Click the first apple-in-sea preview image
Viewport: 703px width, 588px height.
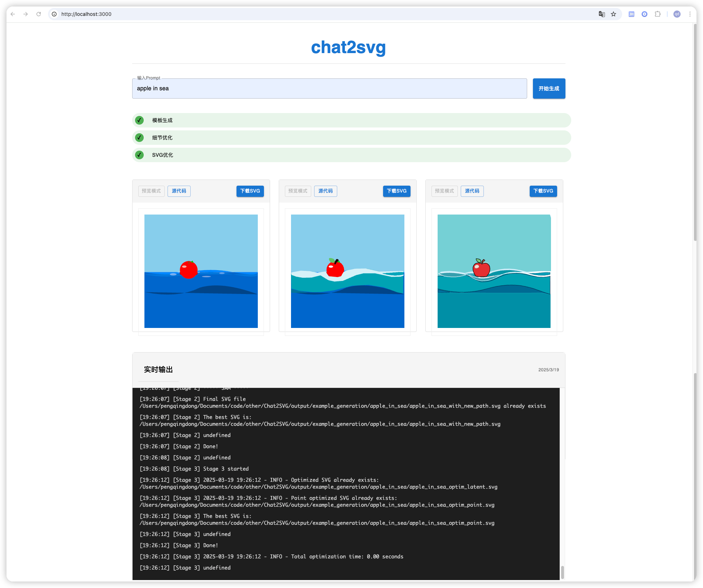click(201, 271)
